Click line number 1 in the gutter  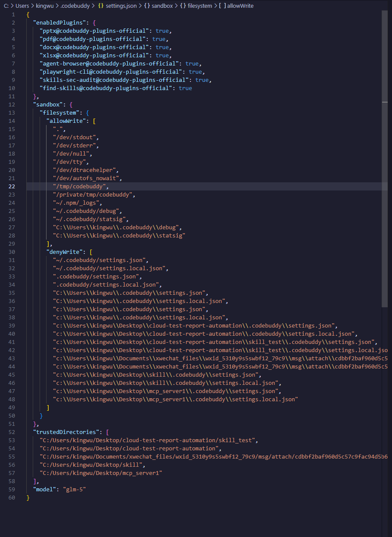click(x=13, y=14)
